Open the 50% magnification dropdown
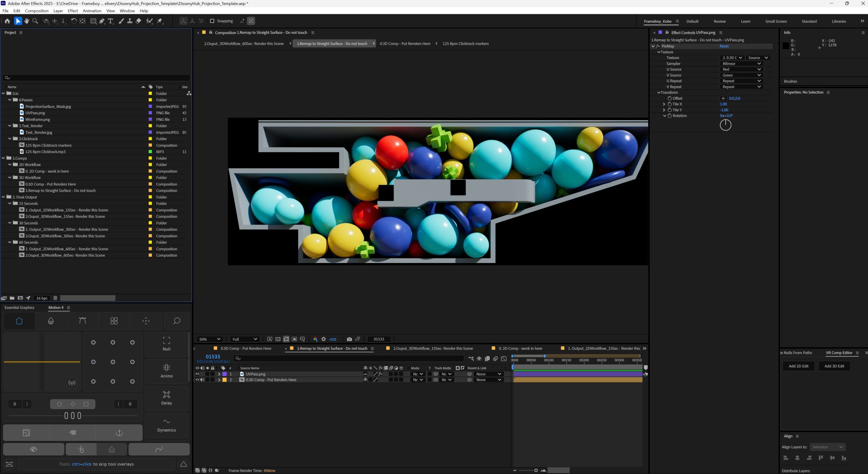Screen dimensions: 868x474 coord(210,339)
